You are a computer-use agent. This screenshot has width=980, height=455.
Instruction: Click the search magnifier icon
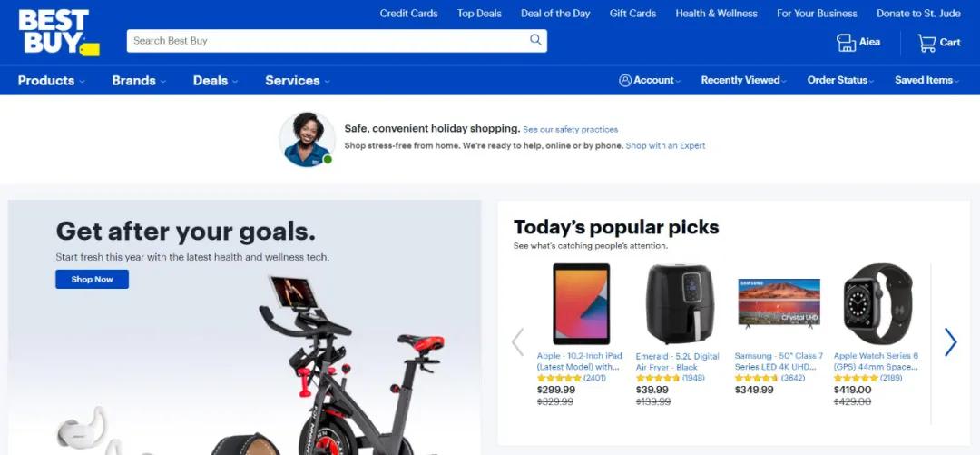(x=535, y=40)
